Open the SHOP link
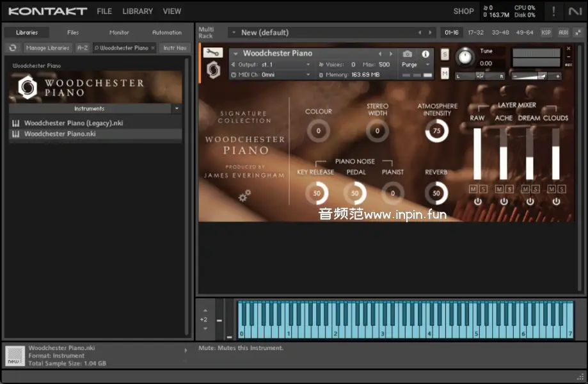This screenshot has height=384, width=588. click(463, 12)
